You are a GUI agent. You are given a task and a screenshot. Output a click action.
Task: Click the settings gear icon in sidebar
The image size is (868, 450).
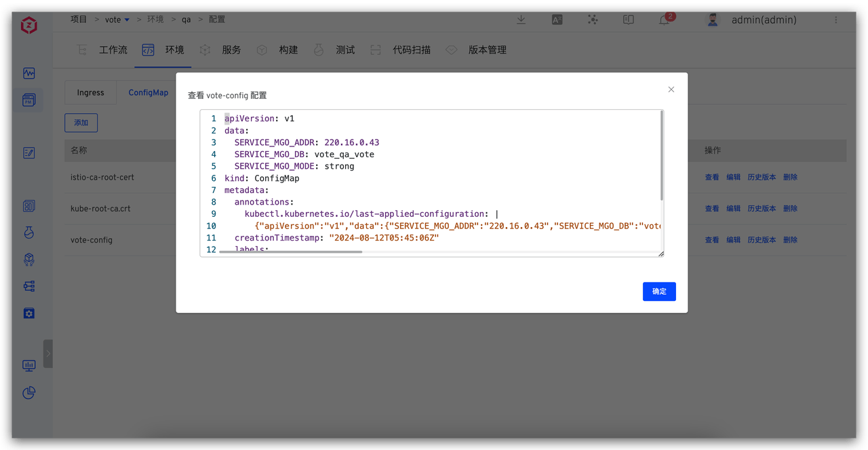[28, 313]
